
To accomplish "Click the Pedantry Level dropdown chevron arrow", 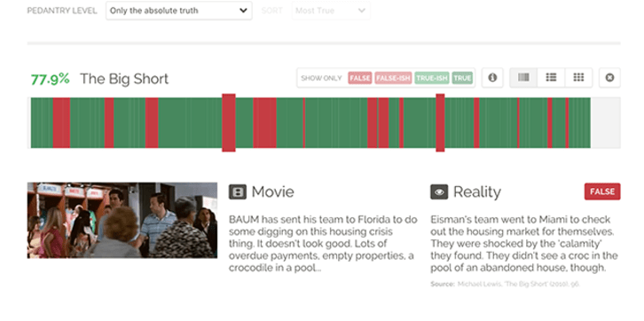I will point(243,11).
